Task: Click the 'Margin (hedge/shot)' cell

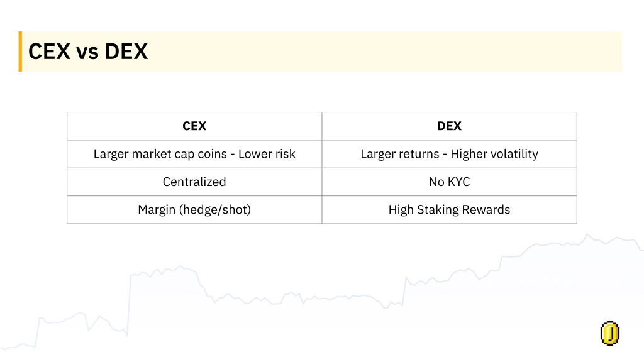Action: point(194,210)
